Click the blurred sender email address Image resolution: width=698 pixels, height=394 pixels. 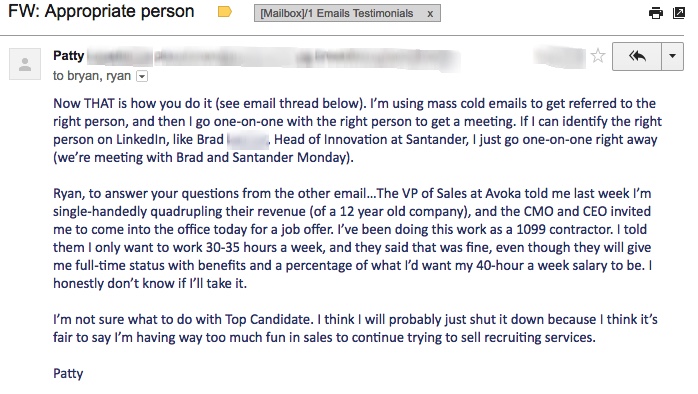click(x=273, y=59)
